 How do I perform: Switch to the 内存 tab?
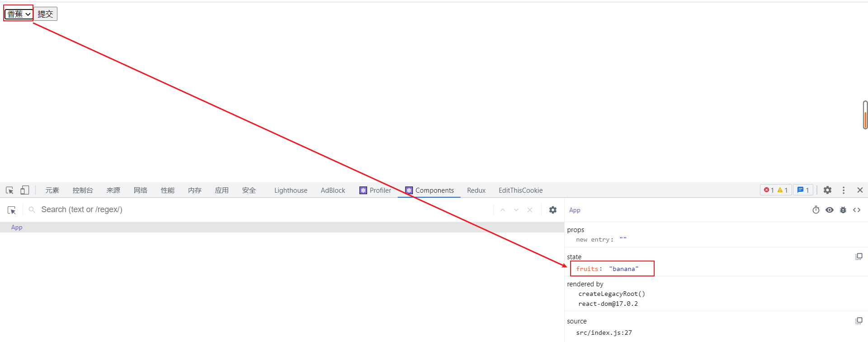click(195, 190)
